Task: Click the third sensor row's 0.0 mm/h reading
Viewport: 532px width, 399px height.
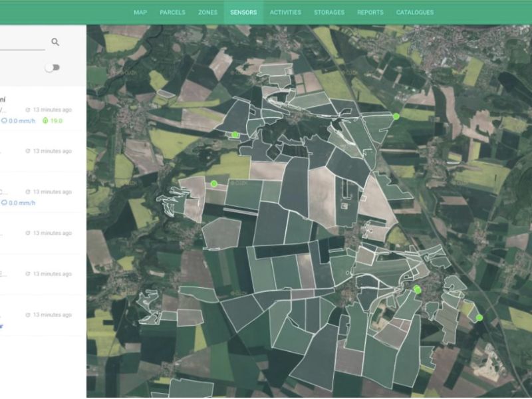Action: pos(22,203)
